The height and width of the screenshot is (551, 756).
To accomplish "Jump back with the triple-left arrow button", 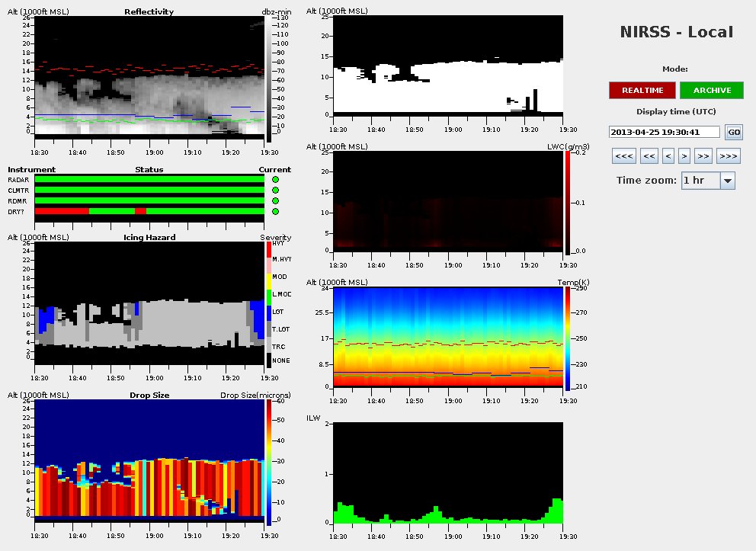I will click(624, 156).
